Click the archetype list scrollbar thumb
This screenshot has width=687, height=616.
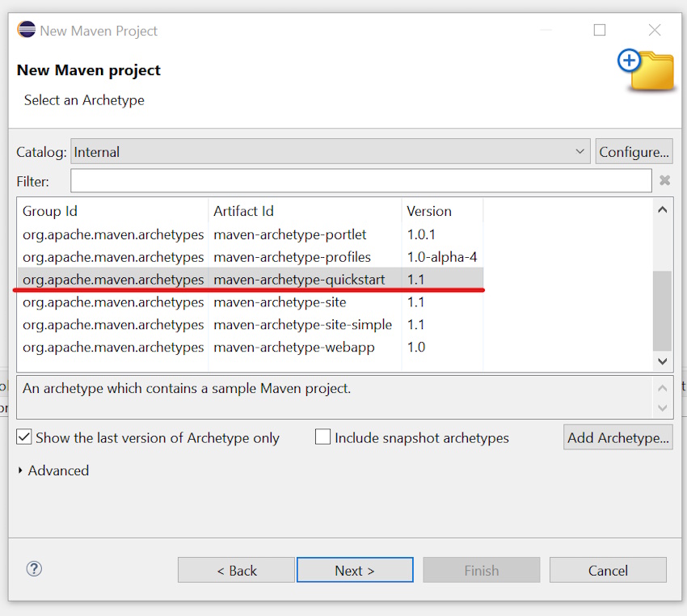[663, 310]
